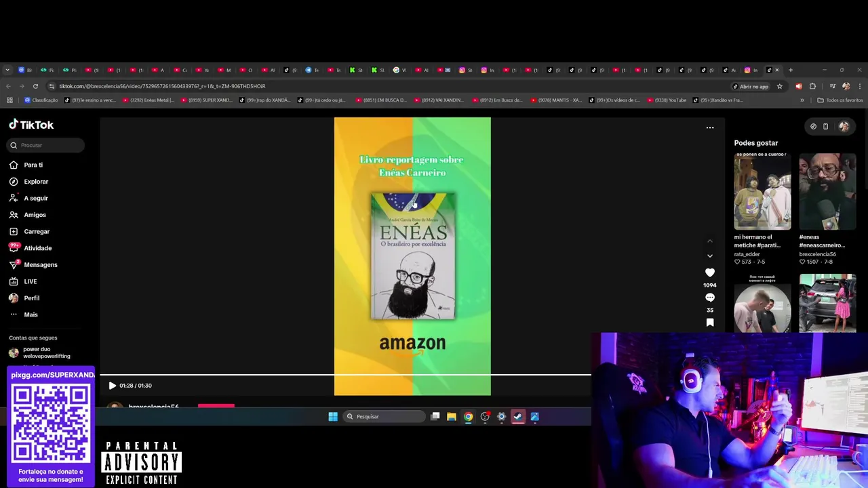Click the Amigos people icon

click(x=14, y=215)
